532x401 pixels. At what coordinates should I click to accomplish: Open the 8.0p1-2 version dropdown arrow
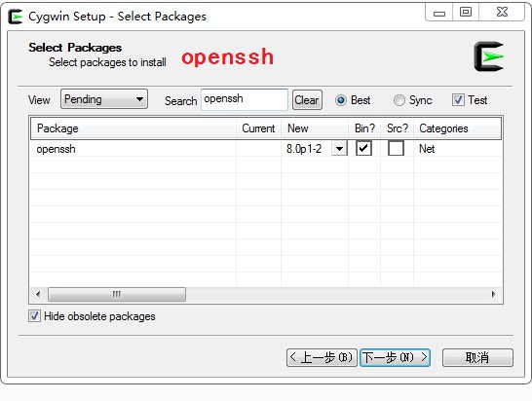[340, 149]
